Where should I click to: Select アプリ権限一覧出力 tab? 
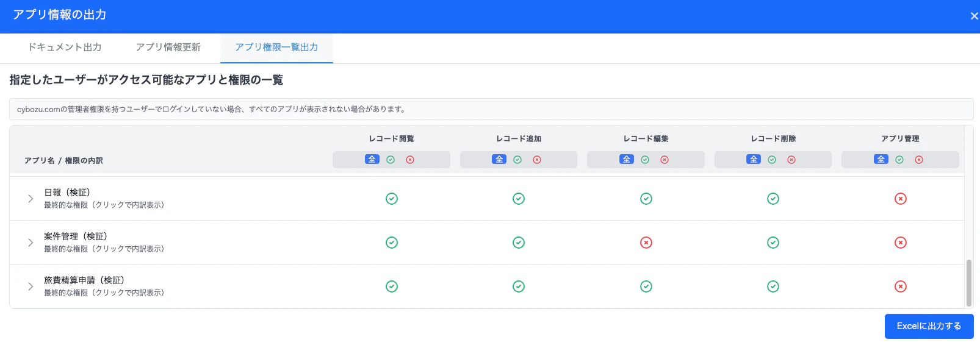(x=276, y=48)
